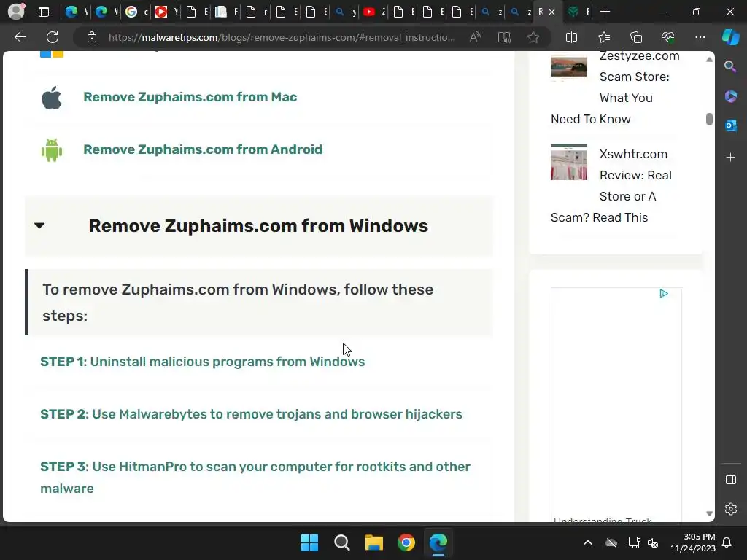Go back to the previous page
The height and width of the screenshot is (560, 747).
point(20,37)
